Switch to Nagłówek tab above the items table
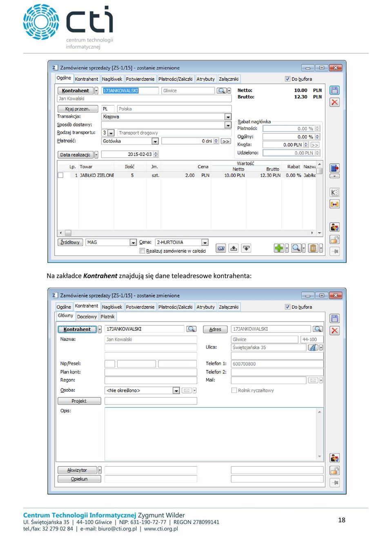Viewport: 392px width, 536px height. (112, 79)
